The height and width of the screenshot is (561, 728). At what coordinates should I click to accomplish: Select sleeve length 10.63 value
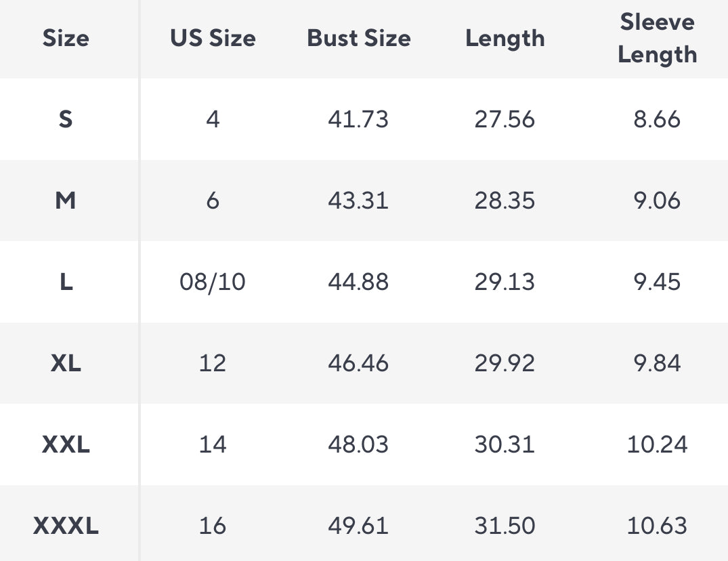(x=657, y=526)
